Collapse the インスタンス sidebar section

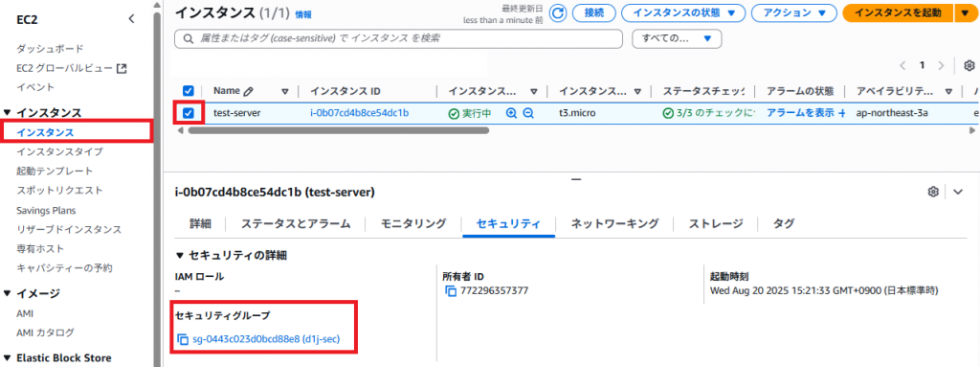[x=7, y=113]
